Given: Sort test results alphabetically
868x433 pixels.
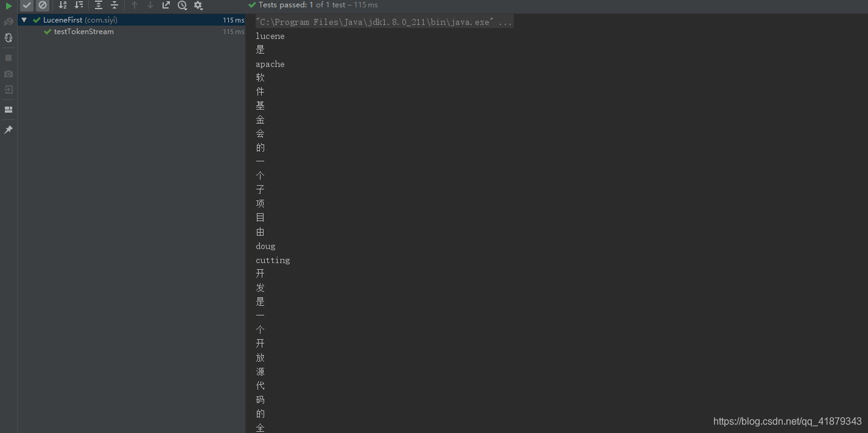Looking at the screenshot, I should click(63, 5).
